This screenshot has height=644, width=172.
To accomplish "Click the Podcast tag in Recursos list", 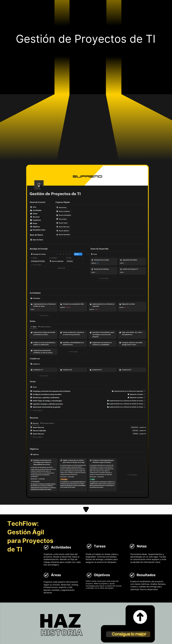I will (135, 433).
